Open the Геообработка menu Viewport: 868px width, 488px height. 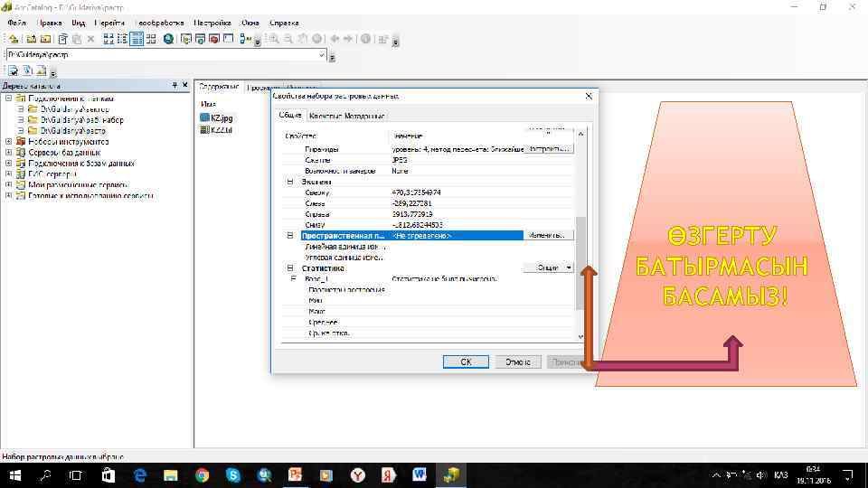point(159,23)
